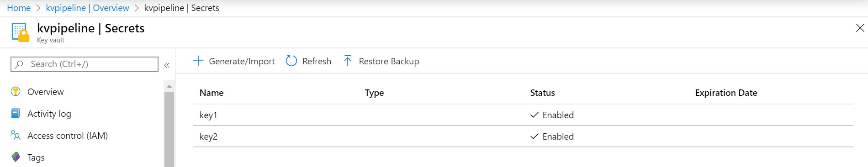Click the circular Refresh icon
This screenshot has height=167, width=868.
tap(291, 61)
